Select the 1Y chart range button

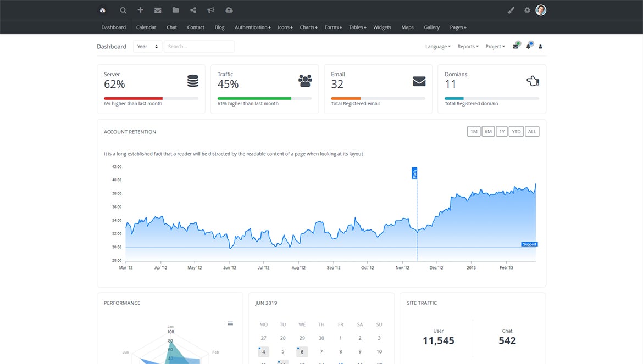[x=502, y=131]
